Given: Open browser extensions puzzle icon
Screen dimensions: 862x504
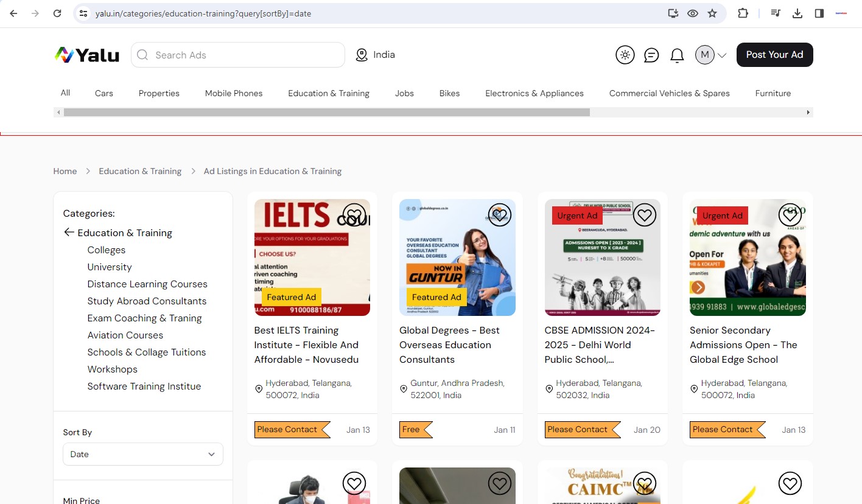Looking at the screenshot, I should click(x=743, y=13).
